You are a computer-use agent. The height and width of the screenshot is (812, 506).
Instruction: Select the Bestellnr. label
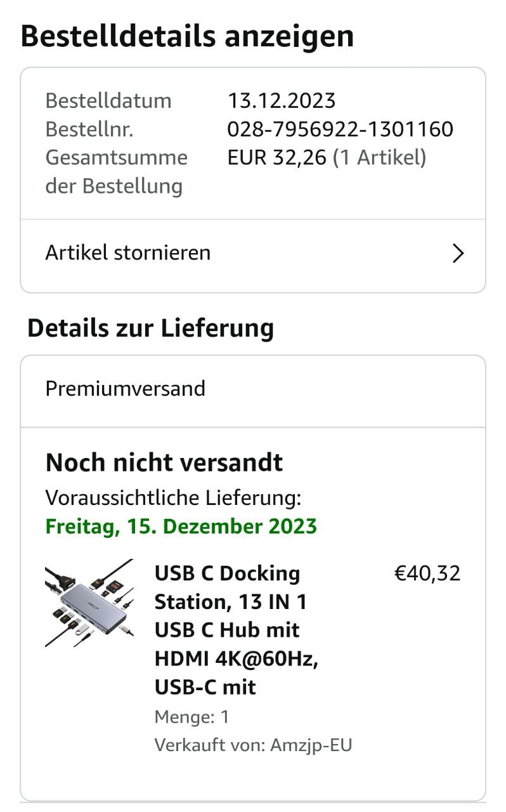coord(89,129)
